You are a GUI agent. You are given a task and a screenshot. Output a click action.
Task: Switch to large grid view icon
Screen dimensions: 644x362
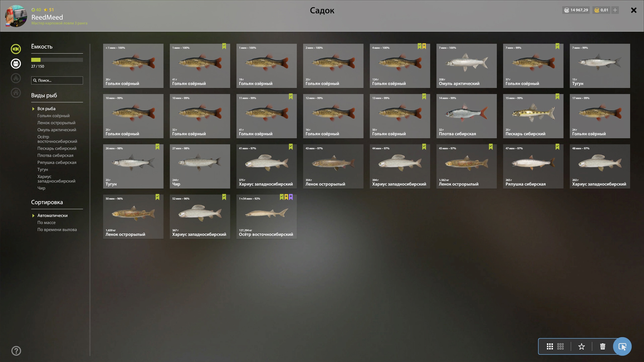pyautogui.click(x=550, y=346)
